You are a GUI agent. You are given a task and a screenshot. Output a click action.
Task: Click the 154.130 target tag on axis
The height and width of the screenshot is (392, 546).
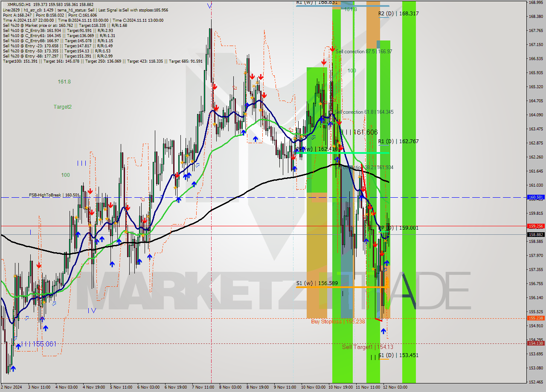click(536, 343)
